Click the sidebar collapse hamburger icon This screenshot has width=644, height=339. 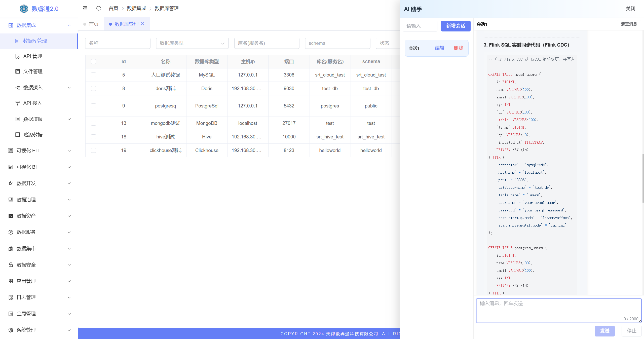pyautogui.click(x=85, y=8)
